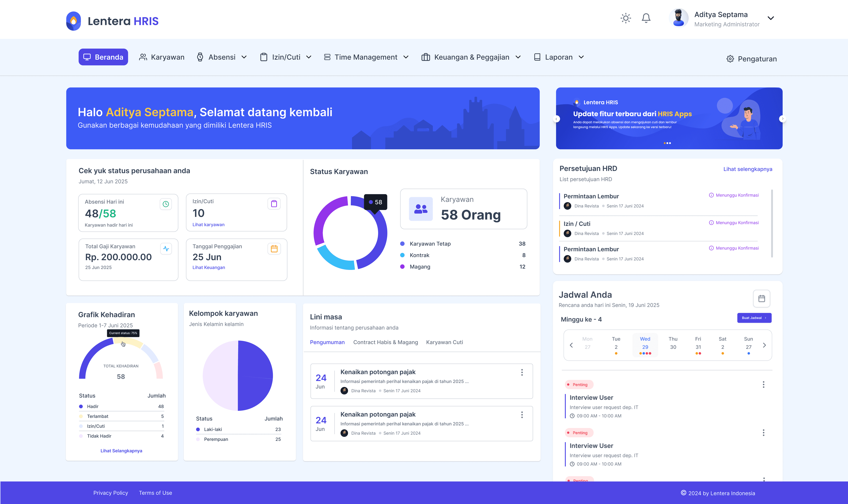Click the Hadir status row
The width and height of the screenshot is (848, 504).
pyautogui.click(x=121, y=407)
